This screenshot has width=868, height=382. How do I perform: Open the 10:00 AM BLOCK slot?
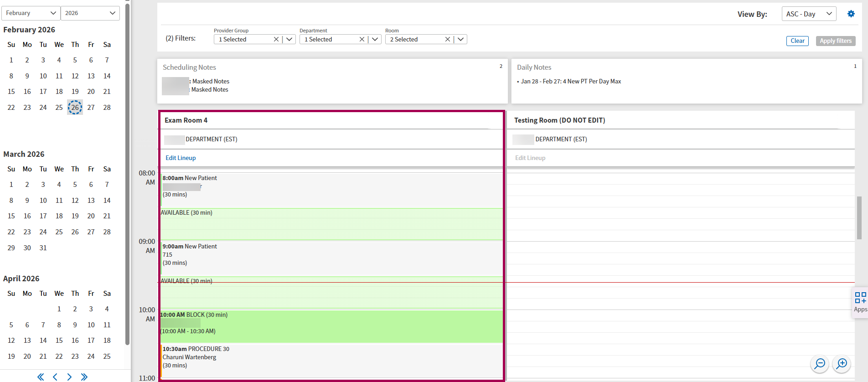331,326
